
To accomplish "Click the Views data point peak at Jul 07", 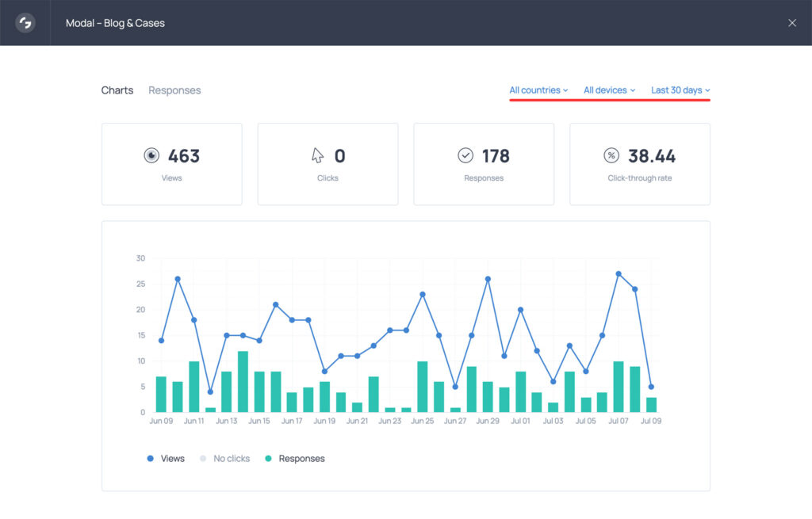I will 618,273.
